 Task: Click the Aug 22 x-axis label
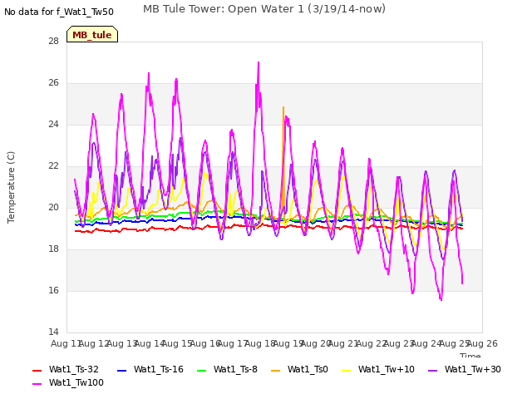click(x=372, y=343)
